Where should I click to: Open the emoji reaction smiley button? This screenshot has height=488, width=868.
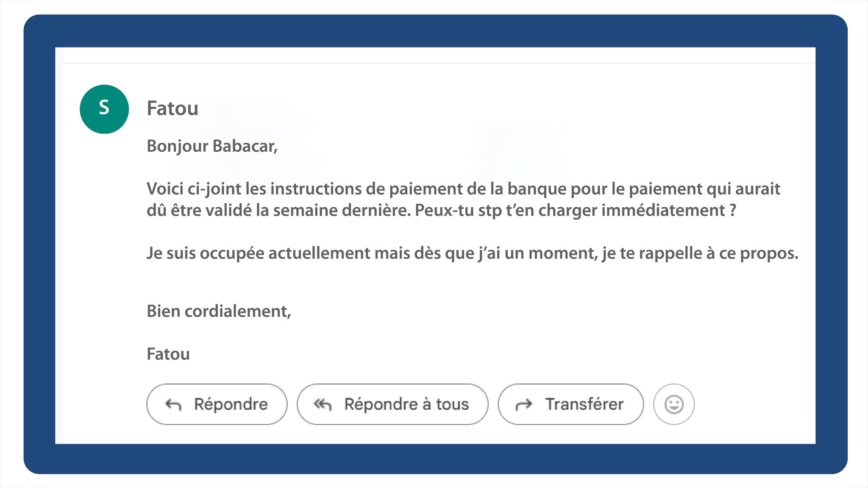[674, 404]
